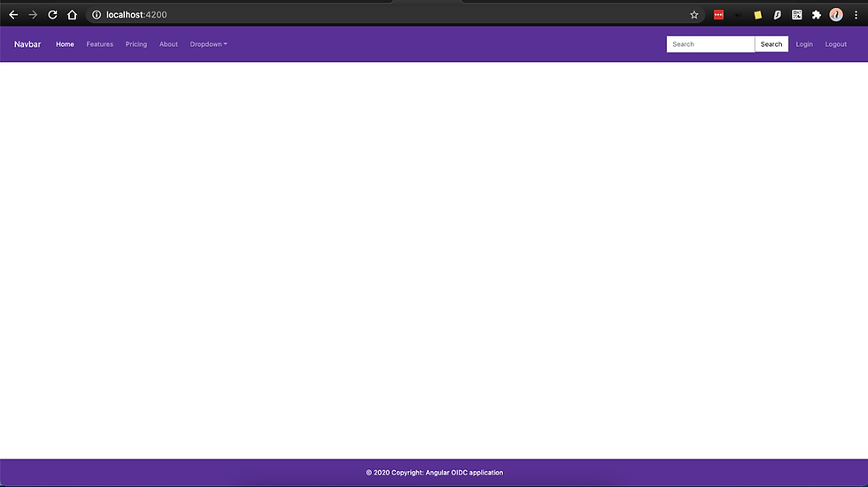Open the QR code extension icon
868x487 pixels.
click(796, 15)
